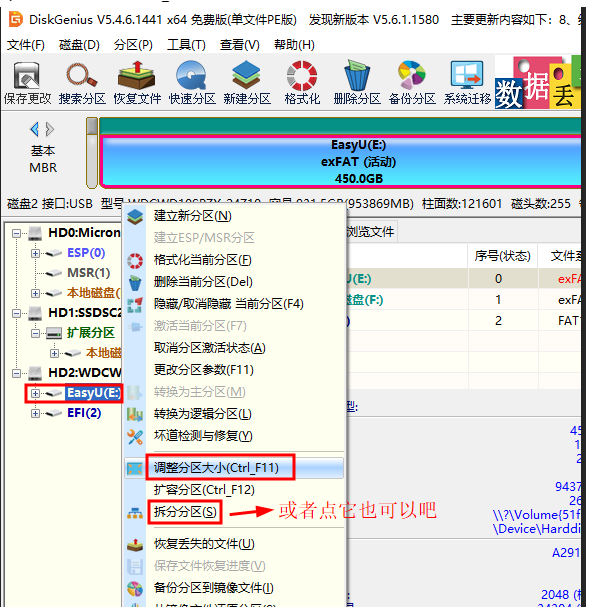Click the trash icon beside 删除当前分区(Del)
This screenshot has height=610, width=590.
[135, 282]
